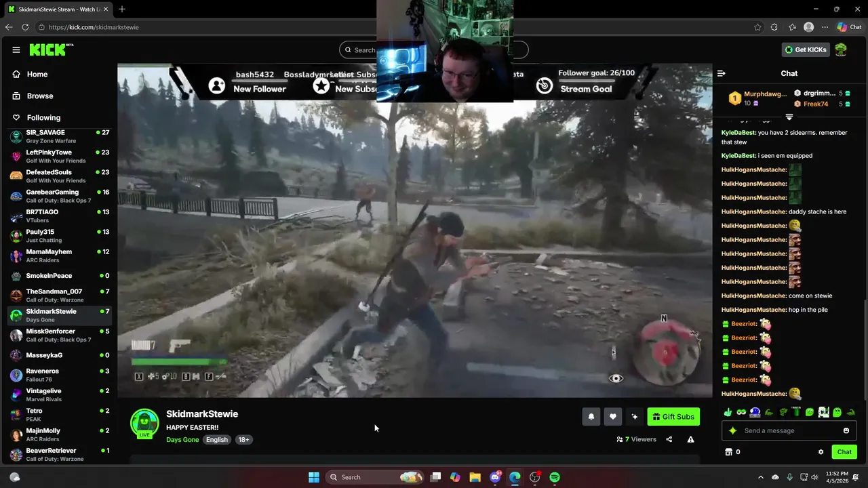
Task: Open the browser settings ellipsis menu
Action: [825, 27]
